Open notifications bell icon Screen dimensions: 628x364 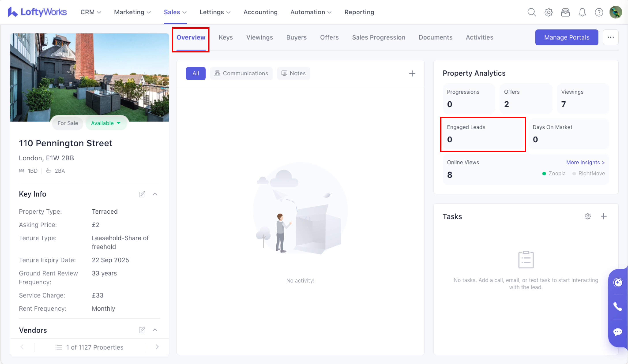(582, 12)
